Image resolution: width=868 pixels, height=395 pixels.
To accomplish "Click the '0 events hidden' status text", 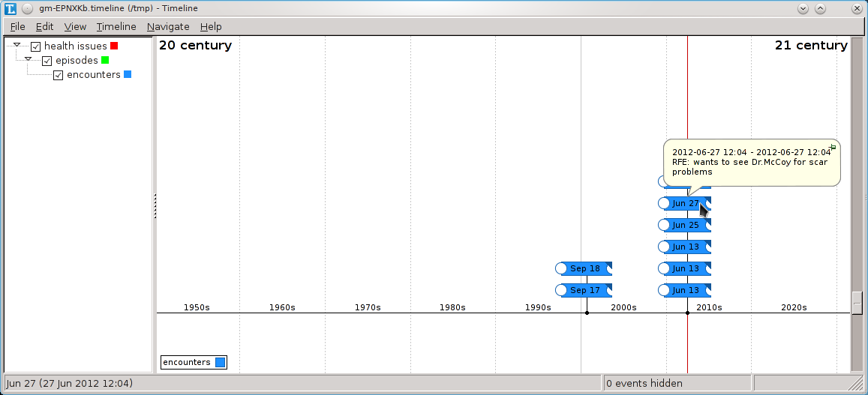I will click(644, 383).
